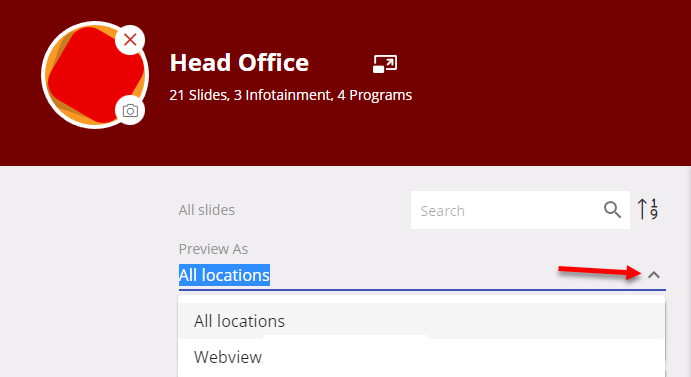Click the All slides label
The image size is (691, 377).
[207, 210]
